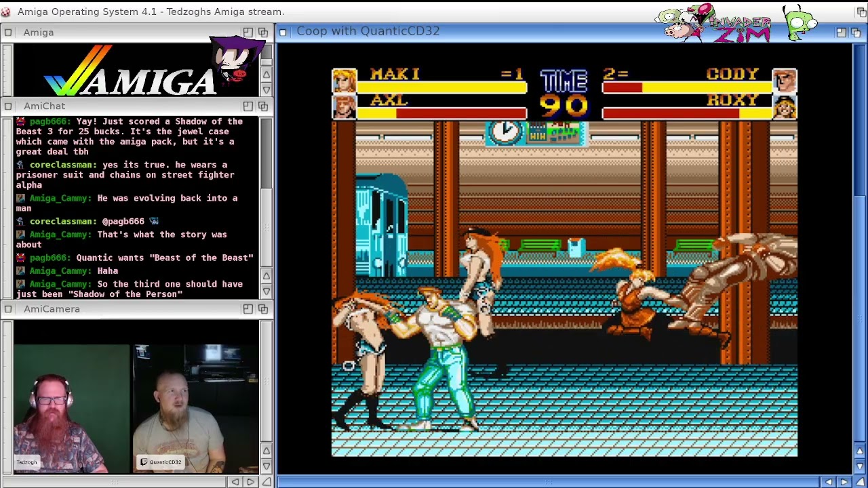Click the AmiChat scroll-up arrow

pyautogui.click(x=267, y=277)
